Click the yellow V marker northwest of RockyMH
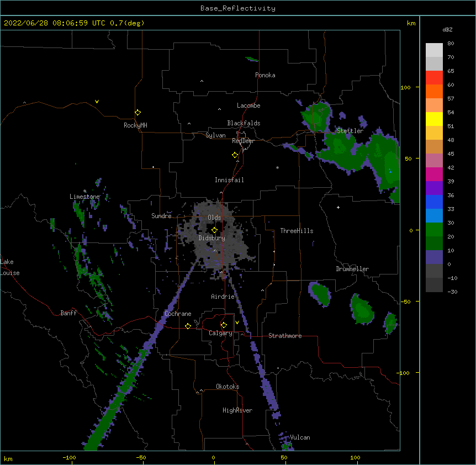476x465 pixels. click(97, 102)
